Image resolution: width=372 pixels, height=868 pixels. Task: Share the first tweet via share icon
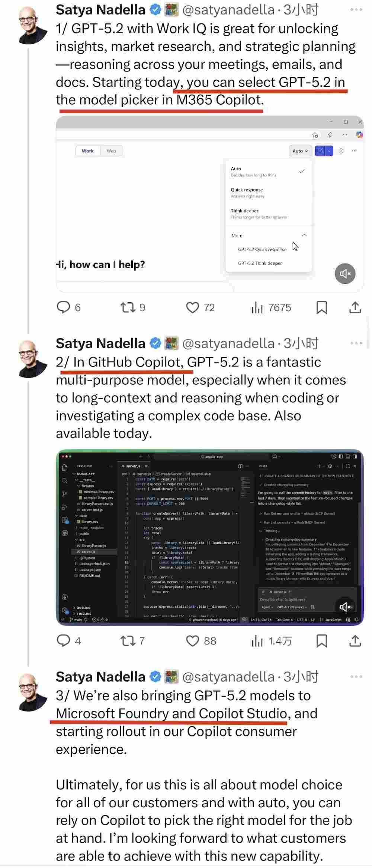point(355,308)
